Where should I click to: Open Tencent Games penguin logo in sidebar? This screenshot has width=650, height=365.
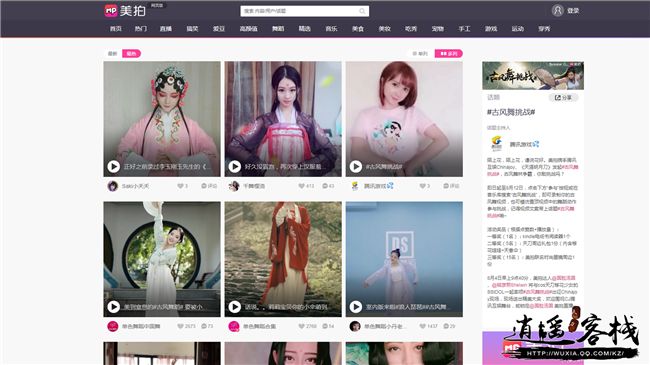496,144
